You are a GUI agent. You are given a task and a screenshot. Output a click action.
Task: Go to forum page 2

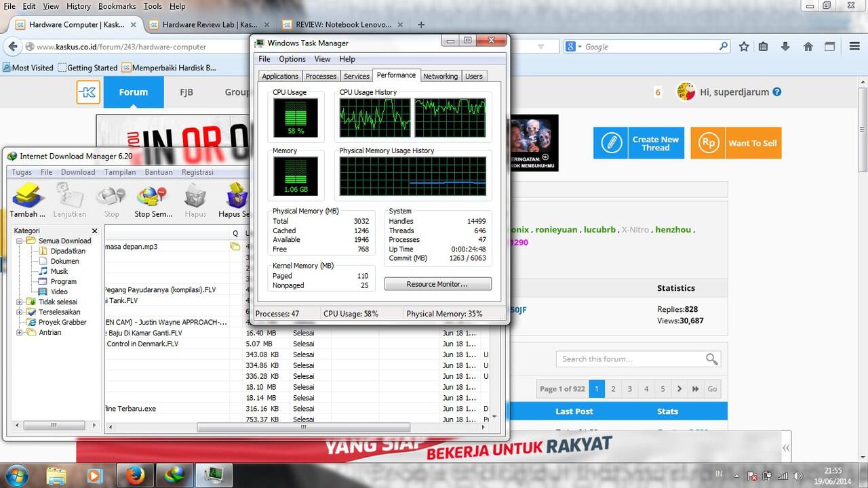(x=613, y=389)
